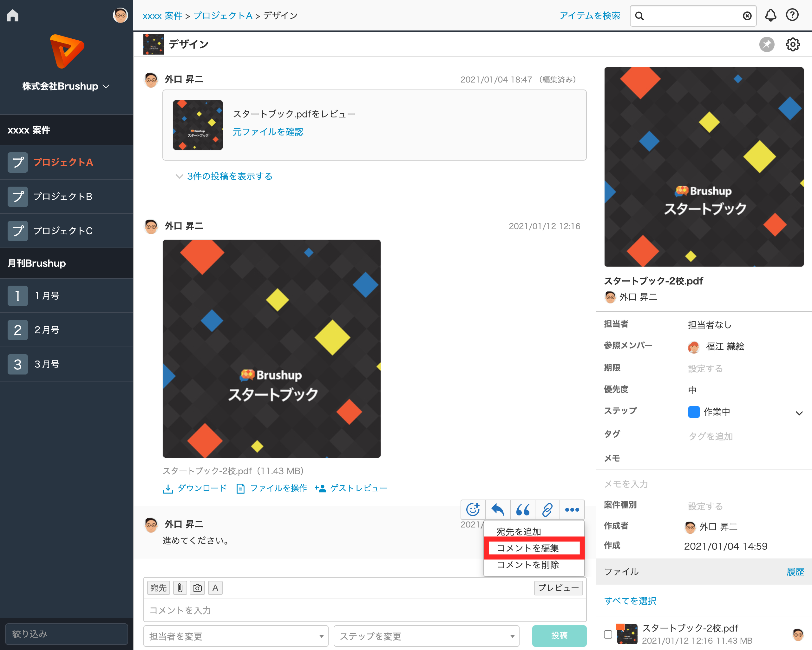Check the スタートブック-2校.pdf file checkbox

pyautogui.click(x=608, y=634)
